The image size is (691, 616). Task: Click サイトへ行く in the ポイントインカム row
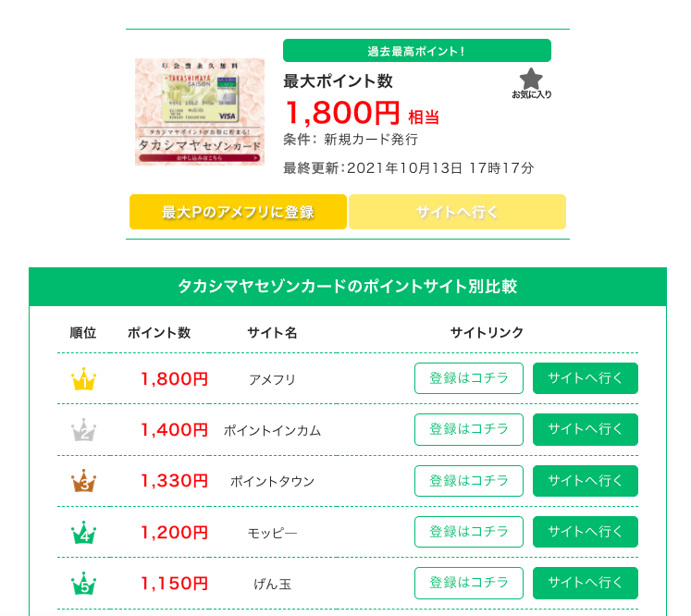point(586,429)
